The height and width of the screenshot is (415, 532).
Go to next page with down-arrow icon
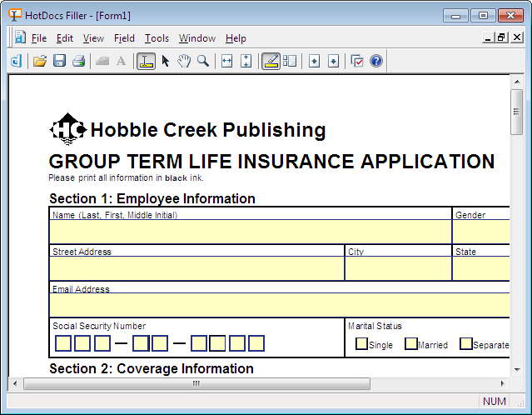[334, 62]
